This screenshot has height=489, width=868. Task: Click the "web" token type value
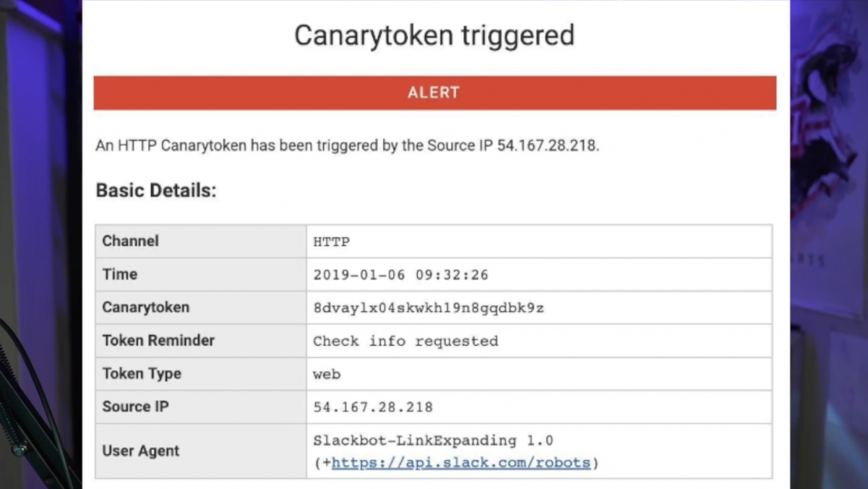[x=326, y=374]
